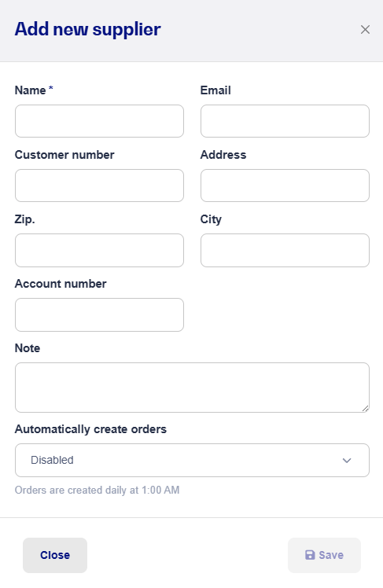
Task: Click the 'Name *' field label
Action: [34, 90]
